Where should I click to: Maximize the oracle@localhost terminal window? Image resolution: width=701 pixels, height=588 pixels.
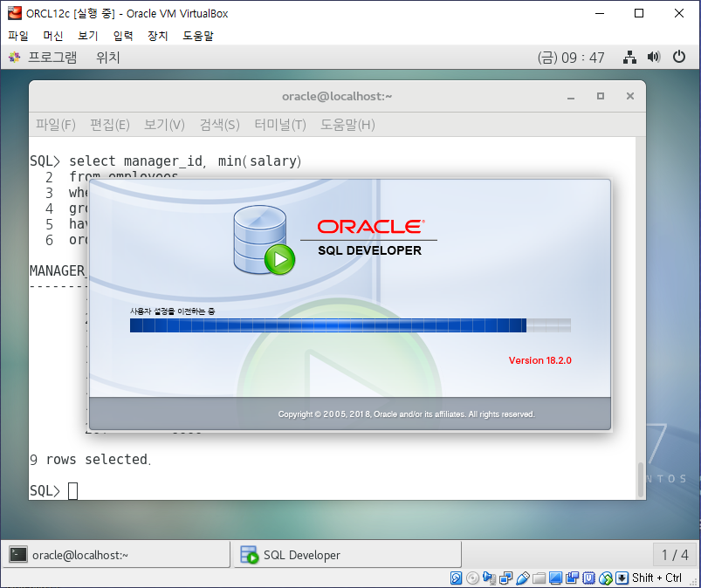[601, 96]
